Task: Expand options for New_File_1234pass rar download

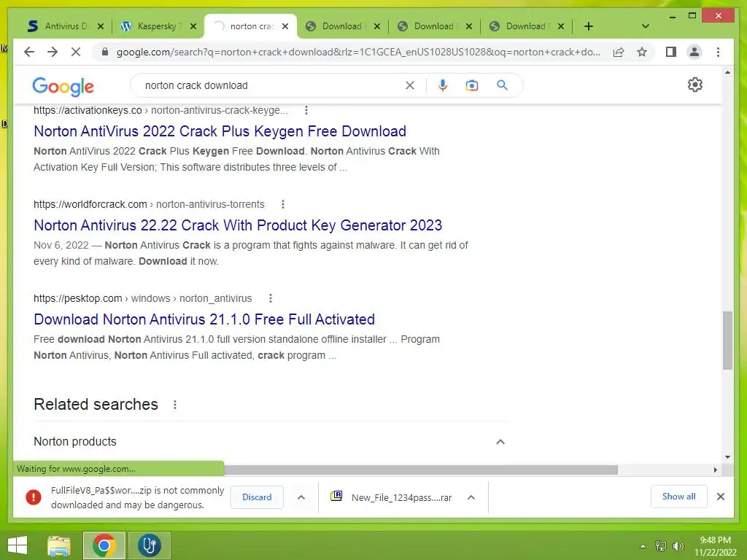Action: (471, 497)
